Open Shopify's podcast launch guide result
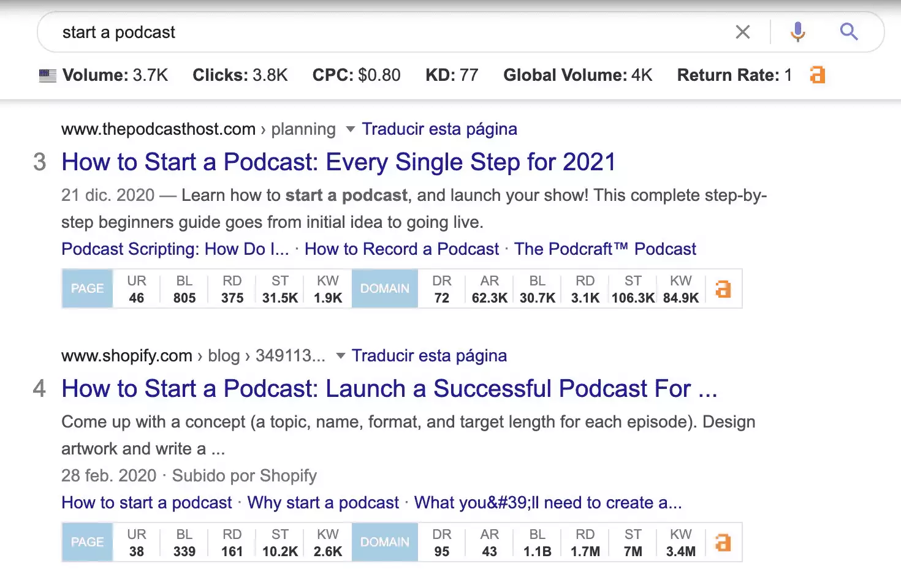The width and height of the screenshot is (901, 588). [389, 388]
